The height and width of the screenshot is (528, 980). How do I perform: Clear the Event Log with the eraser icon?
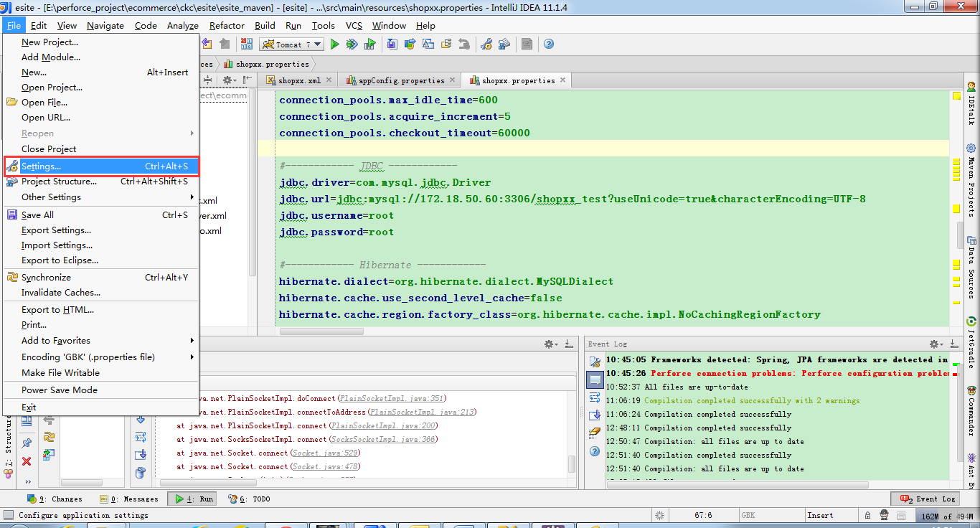tap(595, 432)
